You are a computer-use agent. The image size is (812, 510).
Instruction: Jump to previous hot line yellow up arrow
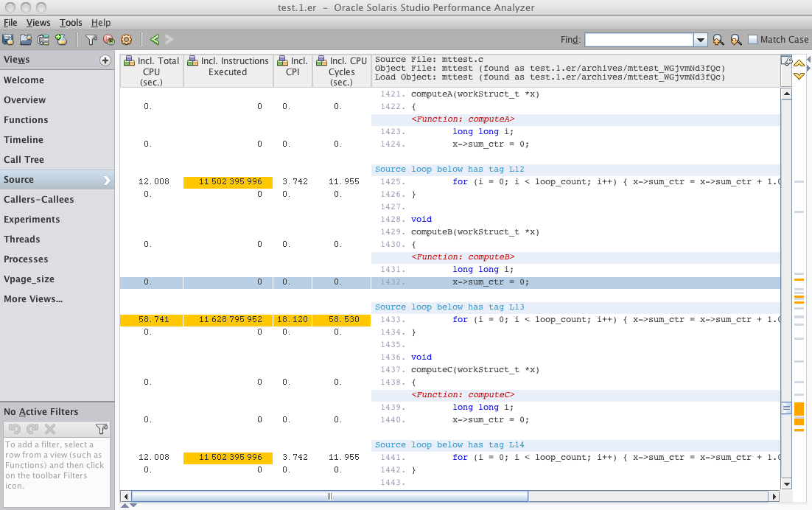tap(799, 63)
